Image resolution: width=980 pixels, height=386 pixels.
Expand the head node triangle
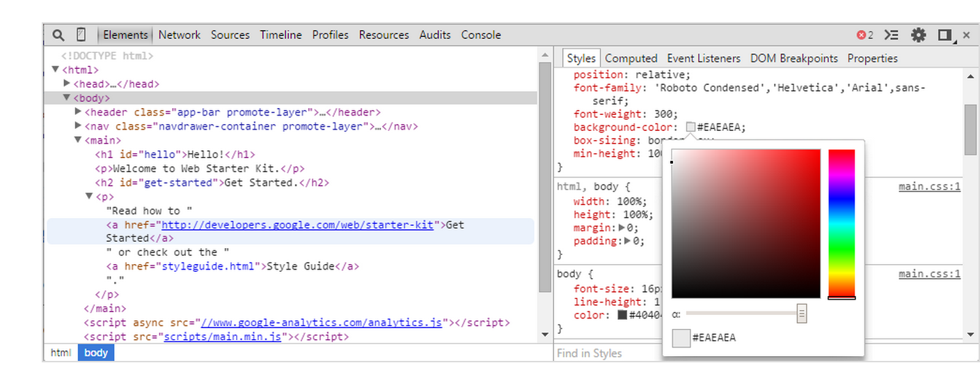(x=67, y=84)
